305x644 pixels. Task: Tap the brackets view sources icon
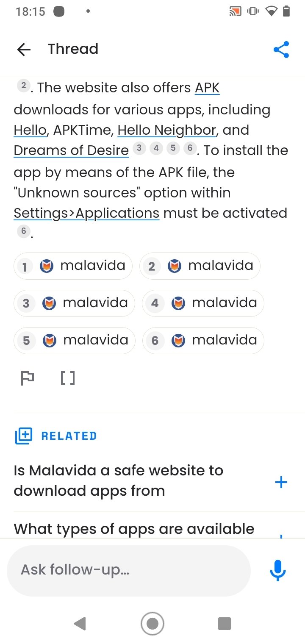coord(68,378)
